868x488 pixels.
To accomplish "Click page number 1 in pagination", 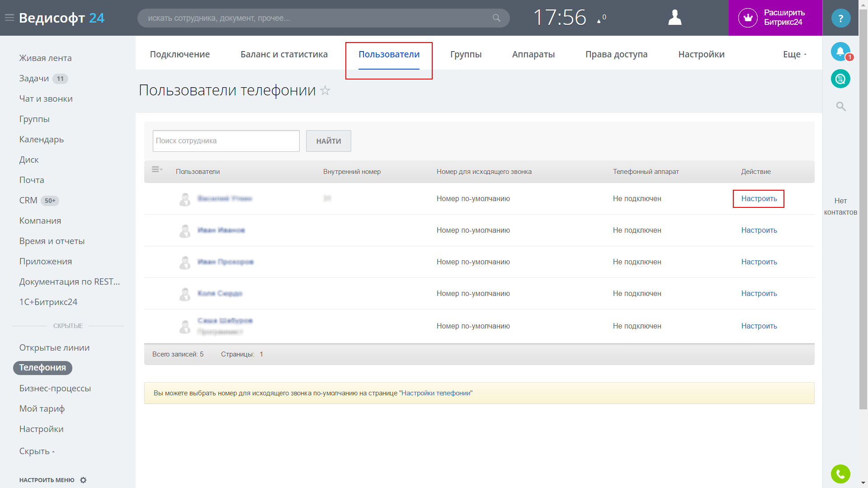I will tap(261, 354).
